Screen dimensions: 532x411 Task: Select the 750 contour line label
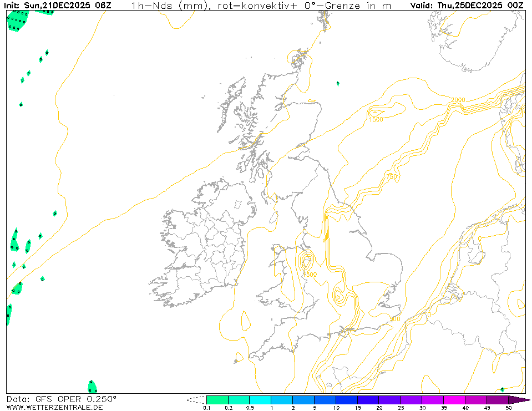pos(392,176)
